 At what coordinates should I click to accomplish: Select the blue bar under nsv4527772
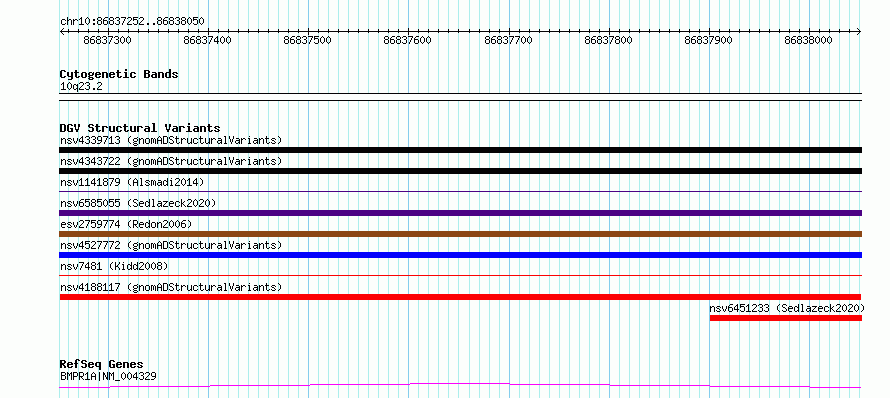460,255
